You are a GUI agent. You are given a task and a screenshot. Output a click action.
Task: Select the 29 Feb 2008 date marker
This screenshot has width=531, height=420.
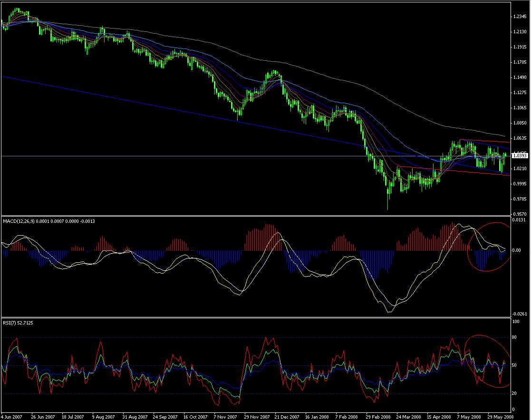coord(377,415)
